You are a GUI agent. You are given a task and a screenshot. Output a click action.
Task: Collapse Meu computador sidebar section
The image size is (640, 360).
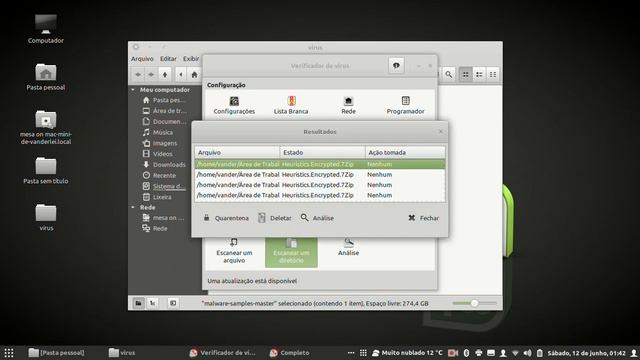(133, 89)
